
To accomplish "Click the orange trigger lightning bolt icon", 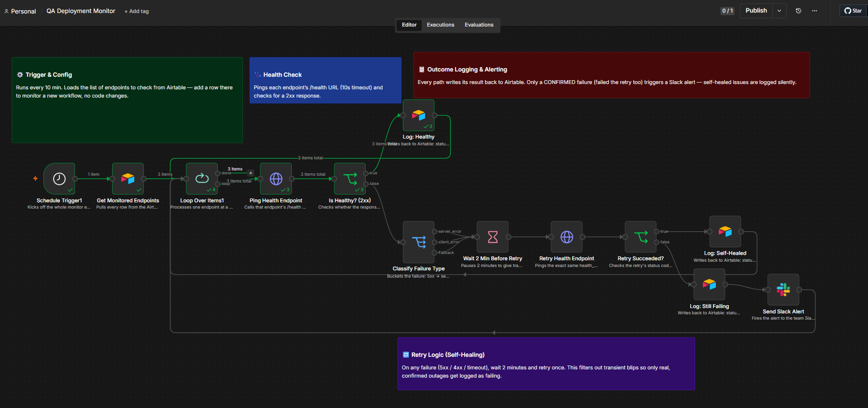I will point(35,179).
